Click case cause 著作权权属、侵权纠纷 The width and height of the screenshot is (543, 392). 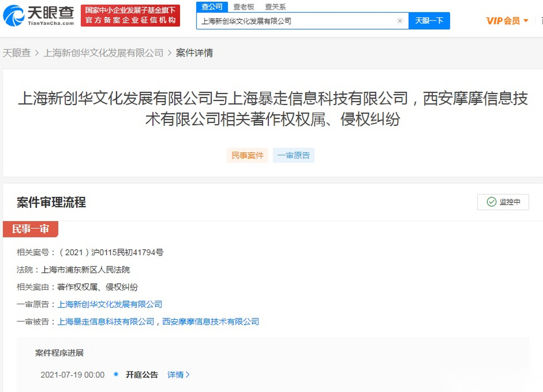tap(97, 287)
